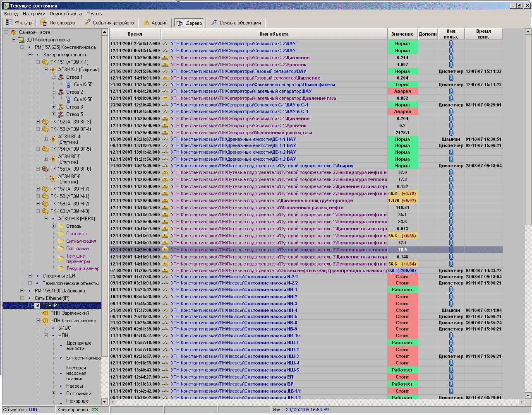Click the Скв.К-55 well icon in the tree
Viewport: 532px width, 415px height.
[69, 84]
